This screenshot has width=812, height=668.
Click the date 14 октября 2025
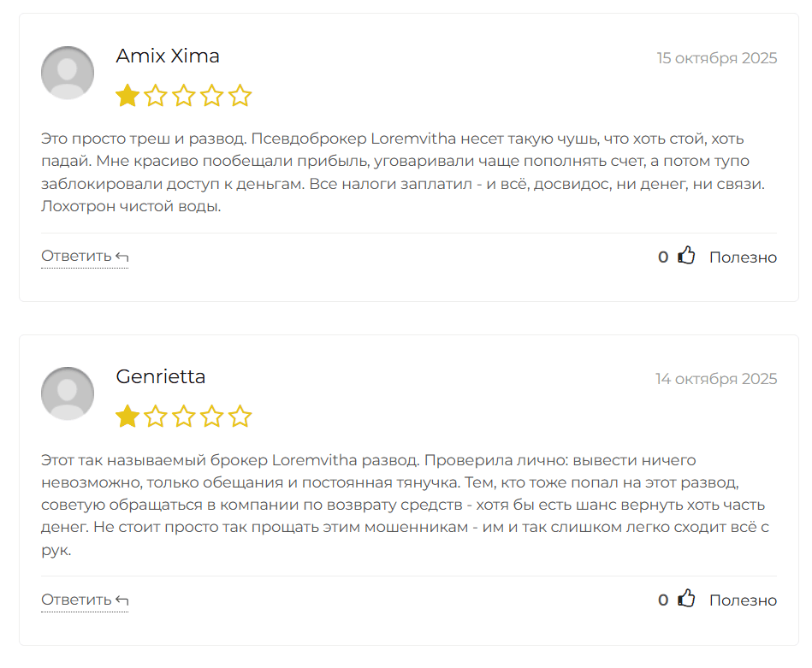pyautogui.click(x=716, y=379)
